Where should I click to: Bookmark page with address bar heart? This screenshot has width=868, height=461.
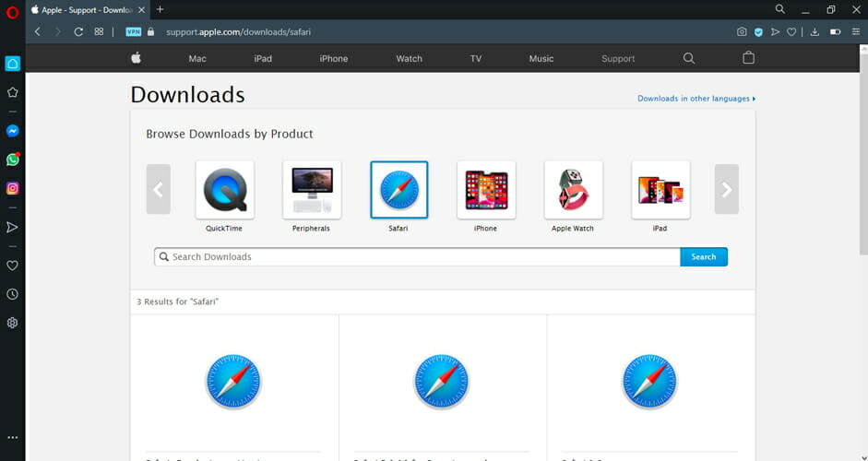point(791,32)
